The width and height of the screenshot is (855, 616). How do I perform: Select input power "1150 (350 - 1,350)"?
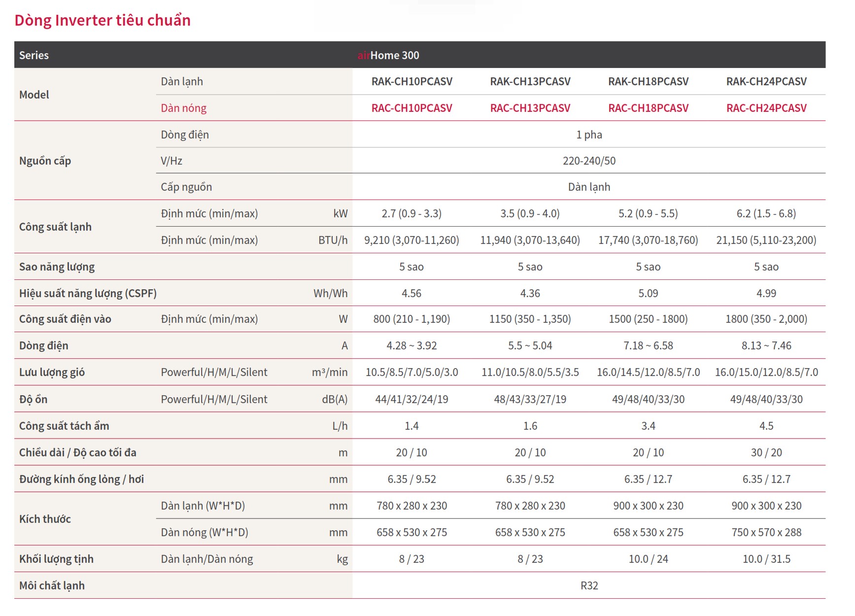click(530, 319)
